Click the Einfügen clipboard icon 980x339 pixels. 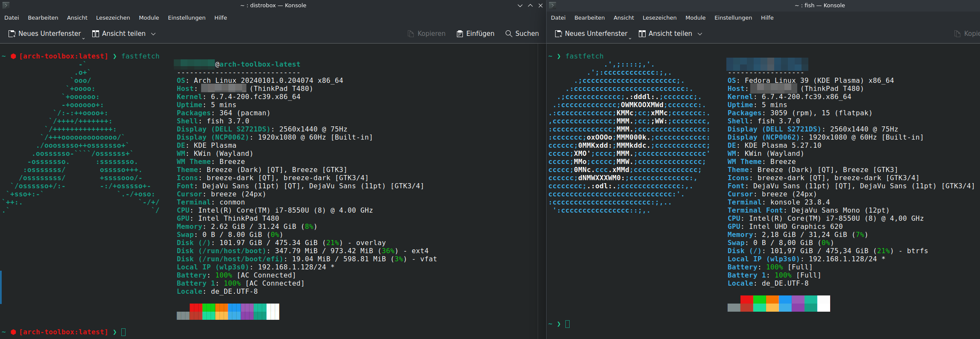click(460, 34)
